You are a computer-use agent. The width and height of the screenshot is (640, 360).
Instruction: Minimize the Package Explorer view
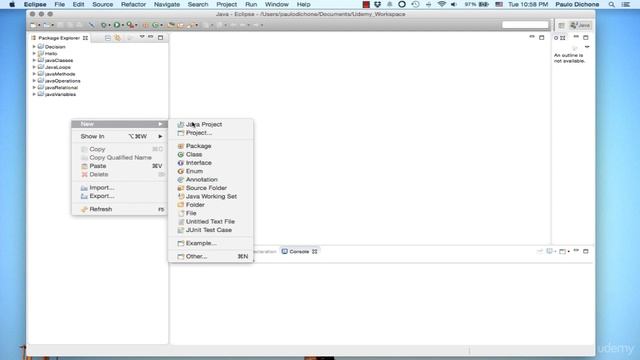tap(151, 37)
